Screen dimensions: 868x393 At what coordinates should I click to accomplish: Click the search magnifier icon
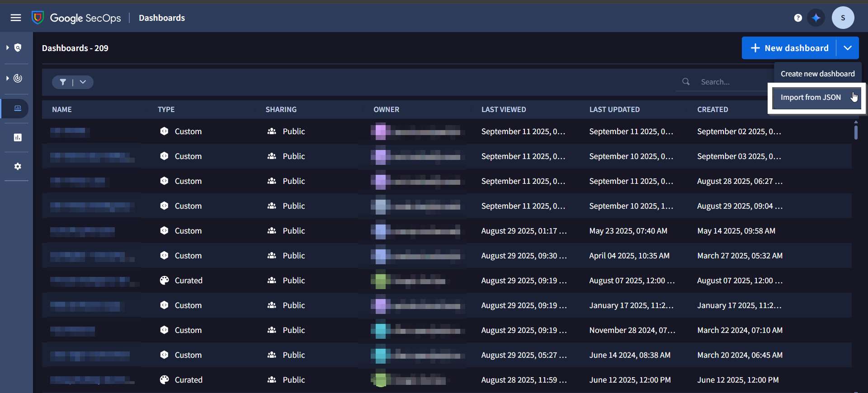[x=686, y=82]
